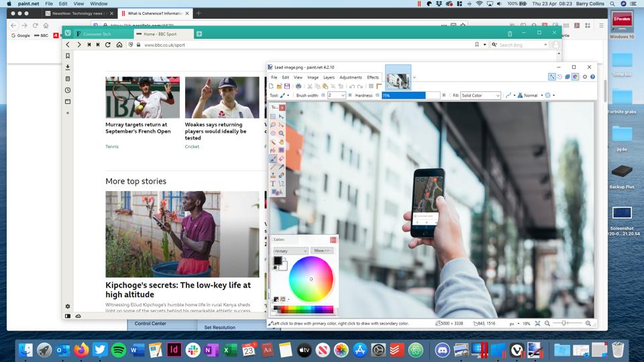Screen dimensions: 644x362
Task: Click the Save icon in paint.net toolbar
Action: (287, 86)
